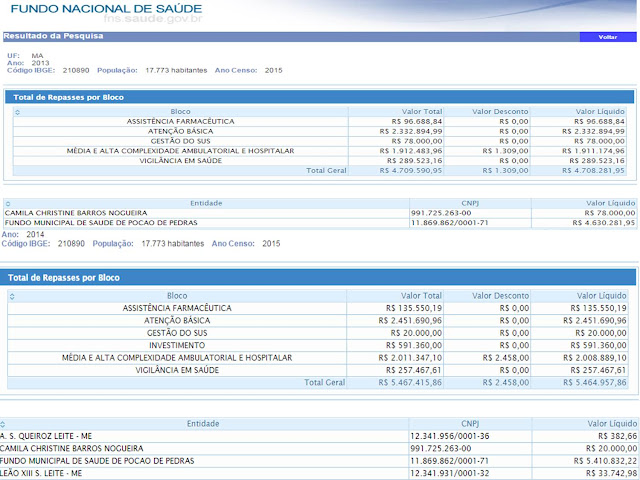Sort 2013 table by Valor Desconto header
This screenshot has height=480, width=640.
[x=500, y=111]
